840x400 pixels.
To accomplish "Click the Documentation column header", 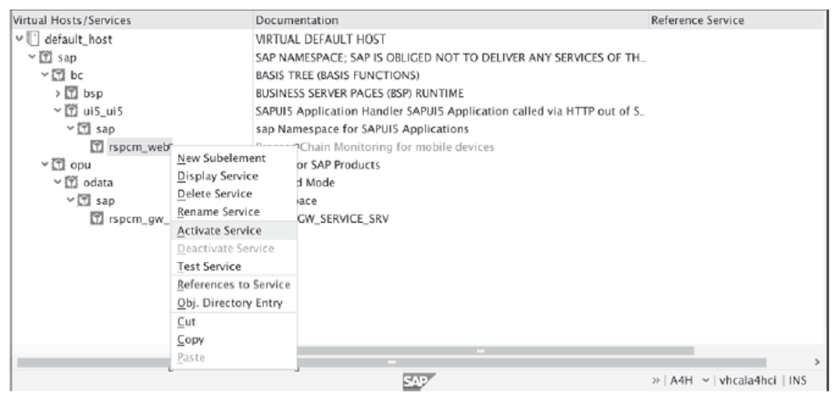I will 296,20.
